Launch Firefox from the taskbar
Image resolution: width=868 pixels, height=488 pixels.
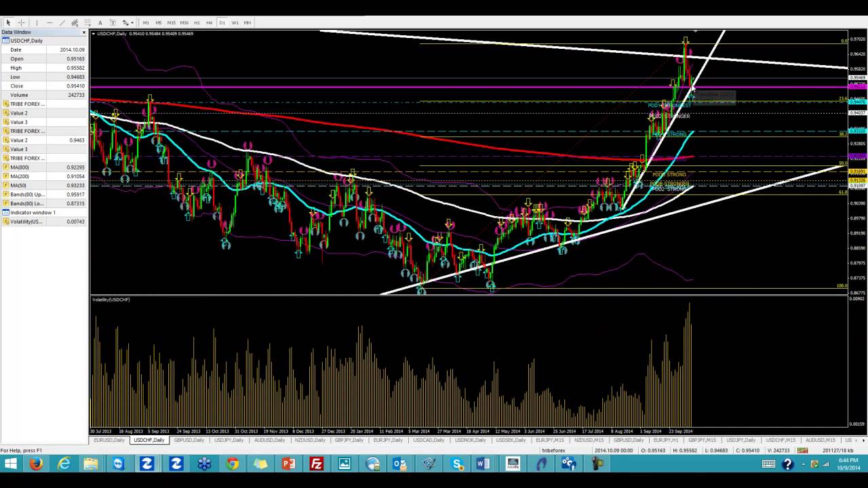(36, 464)
